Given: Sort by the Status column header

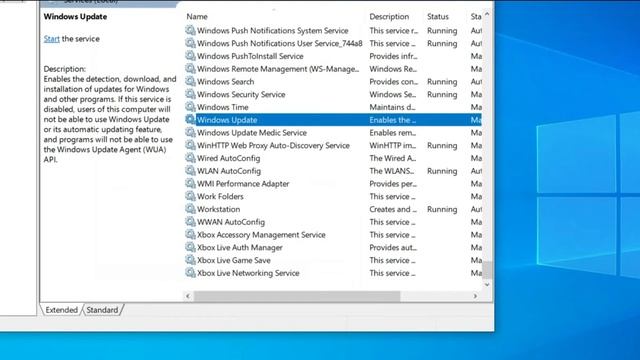Looking at the screenshot, I should click(x=438, y=17).
